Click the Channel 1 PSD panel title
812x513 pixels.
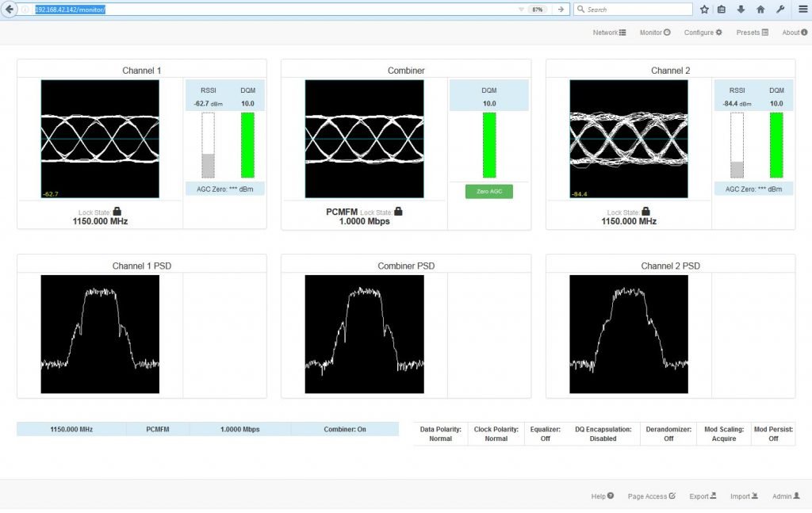tap(142, 266)
